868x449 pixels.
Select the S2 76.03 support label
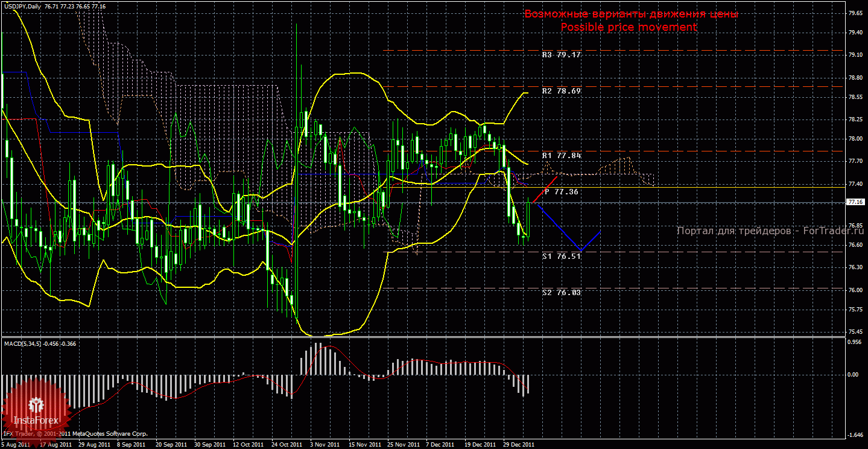click(561, 293)
